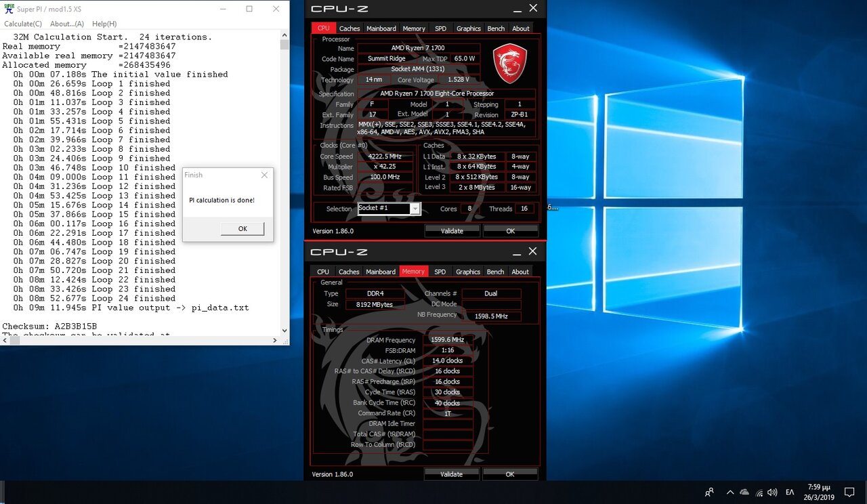Switch to Graphics tab in upper CPU-Z
This screenshot has height=504, width=867.
click(x=469, y=28)
